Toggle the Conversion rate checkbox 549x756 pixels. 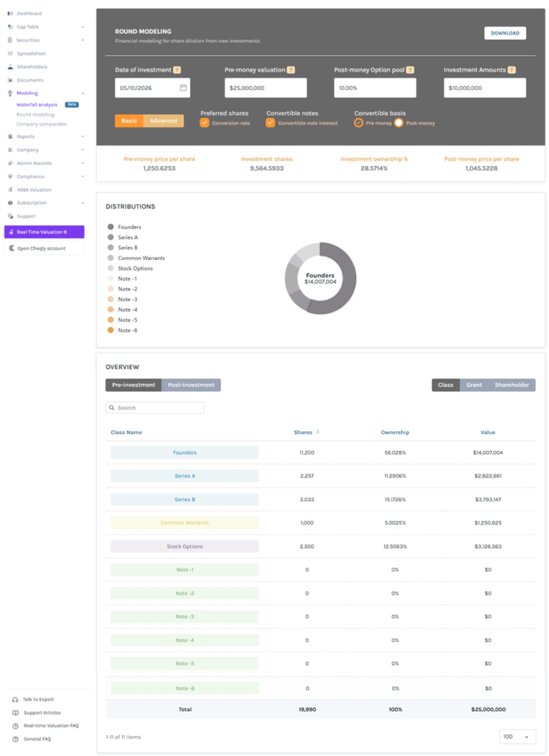click(205, 123)
